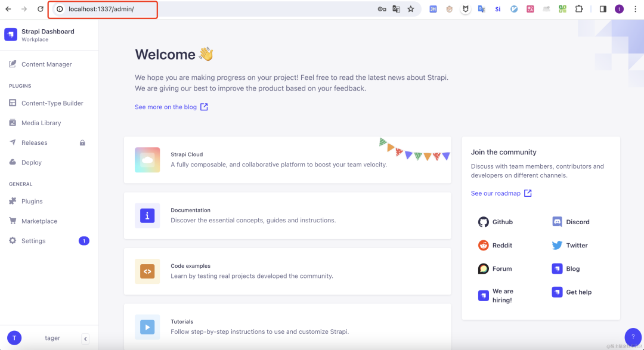Click the Strapi Cloud gradient icon

(x=147, y=160)
